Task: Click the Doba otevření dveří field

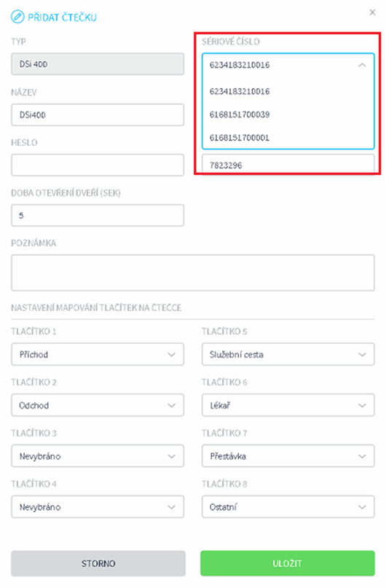Action: (98, 215)
